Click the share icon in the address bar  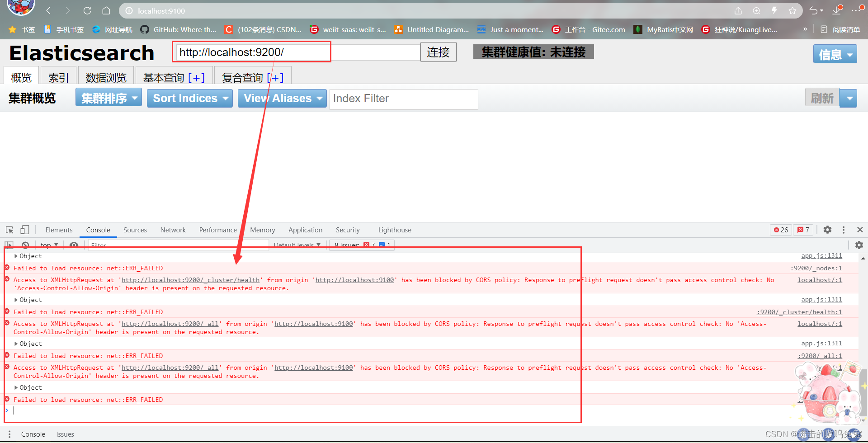pyautogui.click(x=738, y=10)
